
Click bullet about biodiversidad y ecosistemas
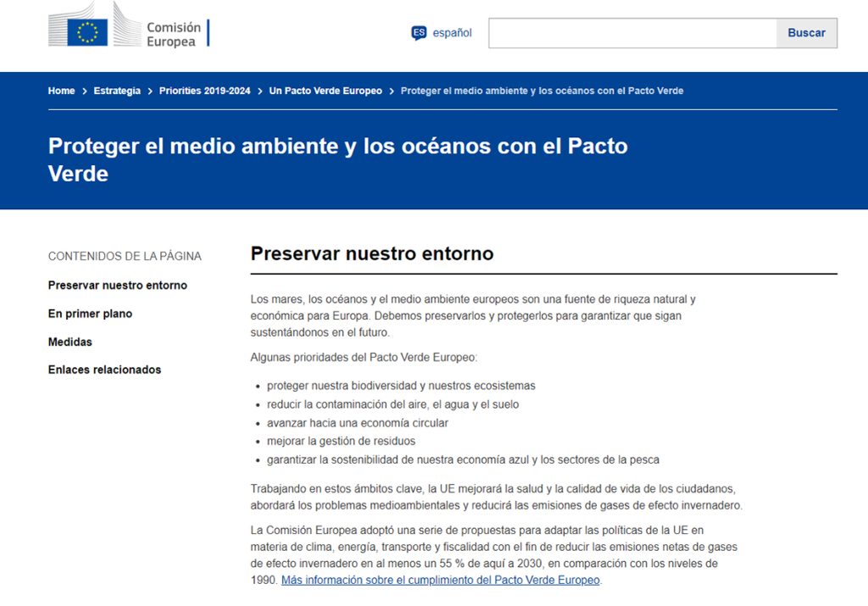401,386
